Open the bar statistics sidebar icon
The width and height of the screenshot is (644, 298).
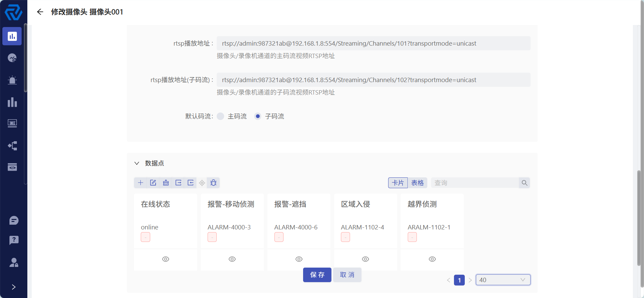point(12,102)
